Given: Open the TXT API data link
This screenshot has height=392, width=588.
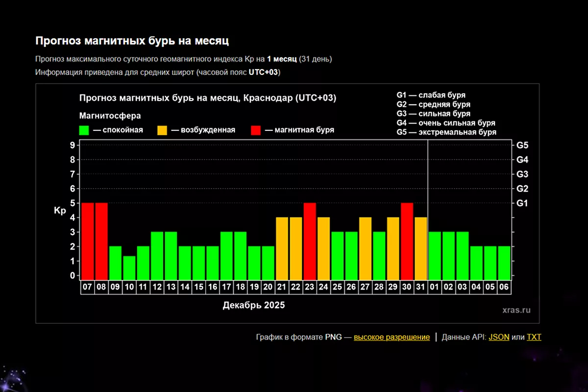Looking at the screenshot, I should pyautogui.click(x=534, y=337).
